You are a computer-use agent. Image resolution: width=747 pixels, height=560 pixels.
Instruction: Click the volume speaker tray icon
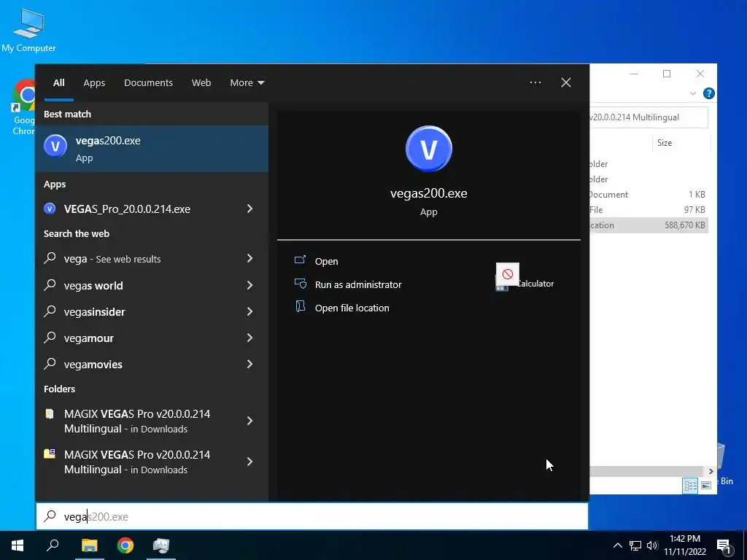click(652, 545)
